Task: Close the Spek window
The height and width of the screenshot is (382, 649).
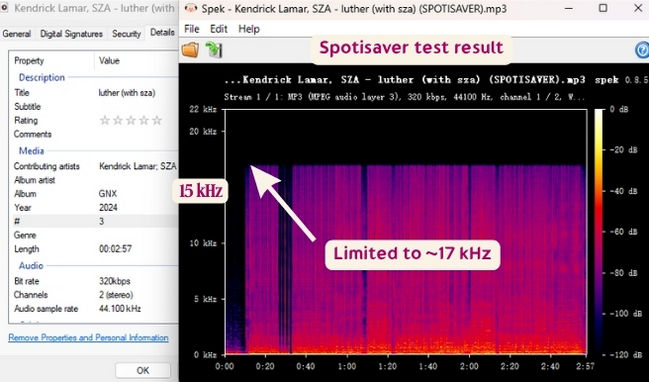Action: tap(638, 8)
